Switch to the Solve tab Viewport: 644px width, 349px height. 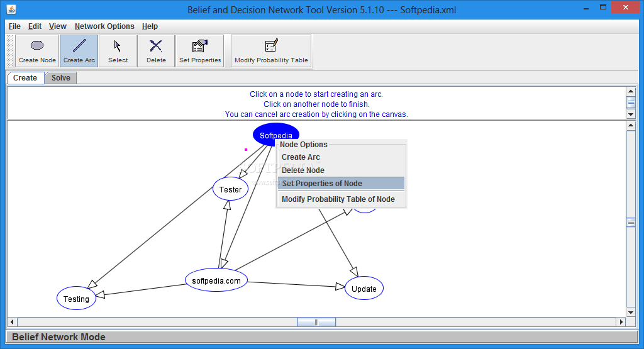(61, 77)
